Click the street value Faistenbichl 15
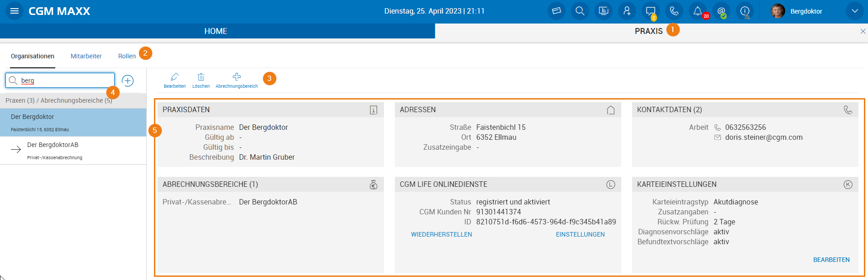Image resolution: width=868 pixels, height=280 pixels. tap(501, 127)
